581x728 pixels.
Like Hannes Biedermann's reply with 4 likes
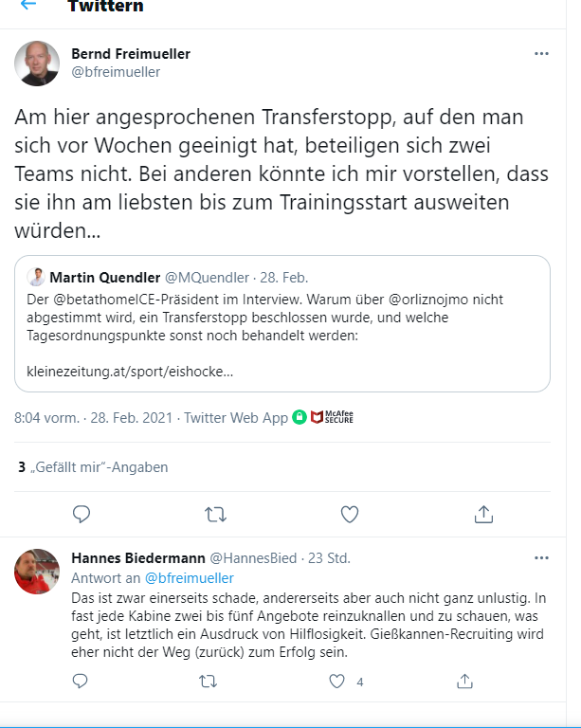pyautogui.click(x=337, y=681)
